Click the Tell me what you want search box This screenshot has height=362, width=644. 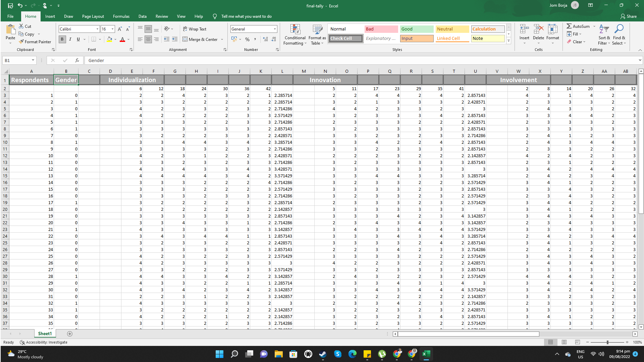click(x=246, y=16)
